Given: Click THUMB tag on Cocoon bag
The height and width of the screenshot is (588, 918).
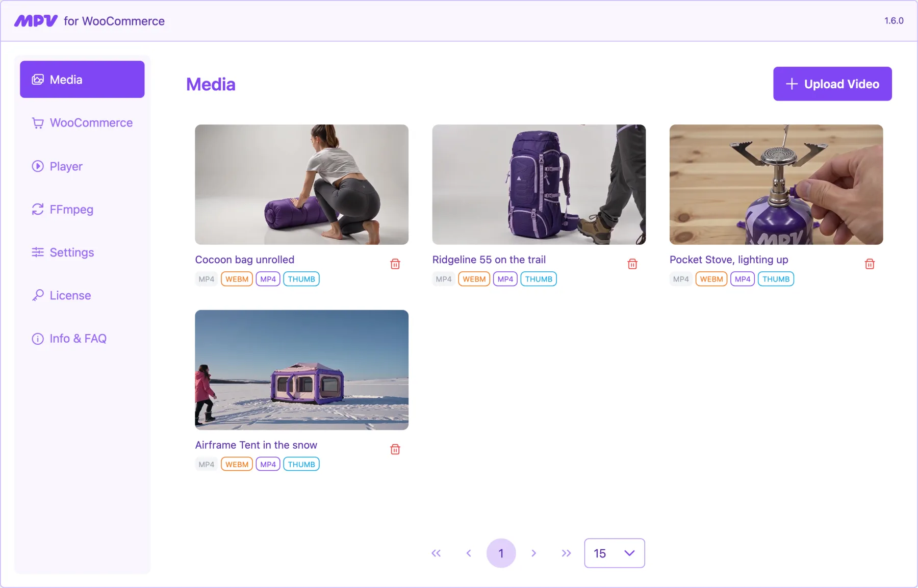Looking at the screenshot, I should (301, 279).
